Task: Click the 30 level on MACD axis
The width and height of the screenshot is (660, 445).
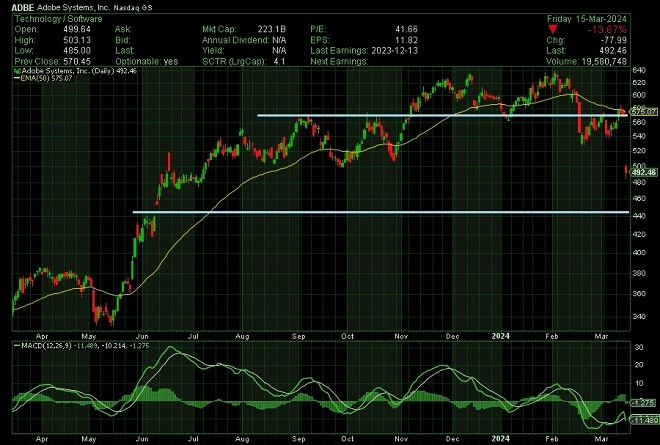Action: pos(639,347)
